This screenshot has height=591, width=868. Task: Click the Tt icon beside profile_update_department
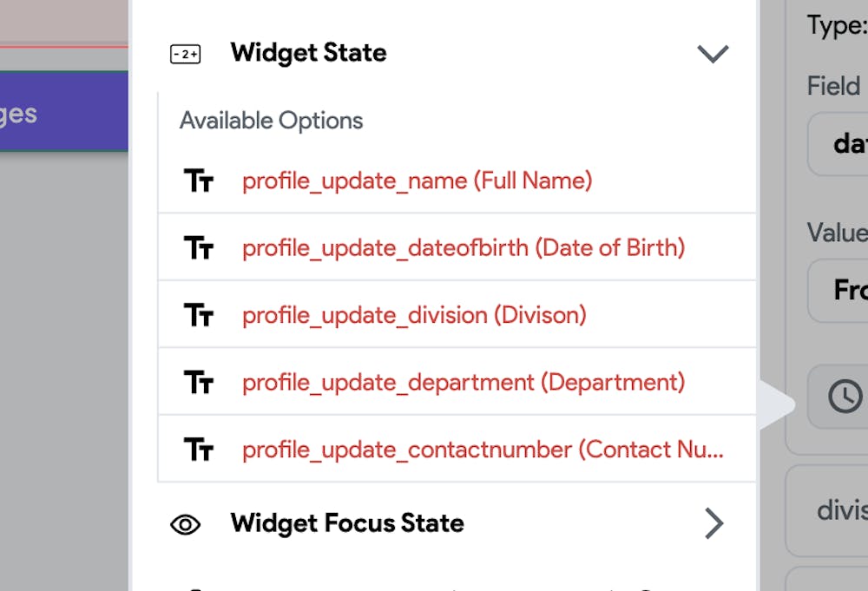tap(199, 382)
